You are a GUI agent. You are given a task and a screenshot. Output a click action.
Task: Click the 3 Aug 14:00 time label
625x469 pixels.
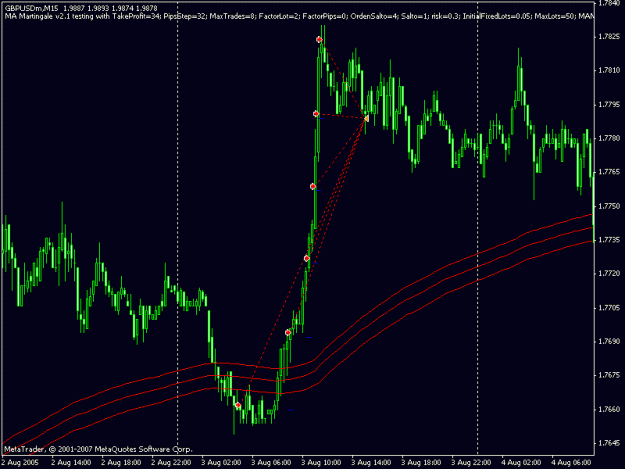[x=371, y=463]
